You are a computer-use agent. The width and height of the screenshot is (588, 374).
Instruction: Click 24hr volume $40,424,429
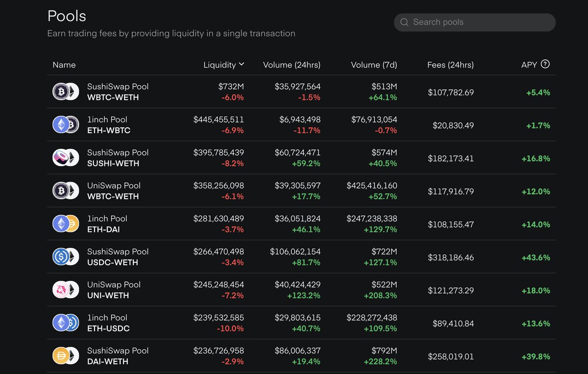(297, 285)
